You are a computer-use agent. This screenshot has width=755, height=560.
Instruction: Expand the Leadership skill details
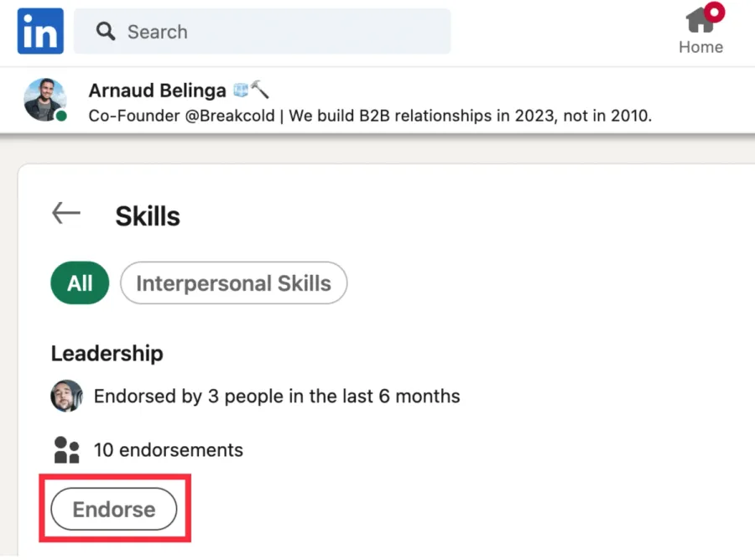(x=107, y=353)
